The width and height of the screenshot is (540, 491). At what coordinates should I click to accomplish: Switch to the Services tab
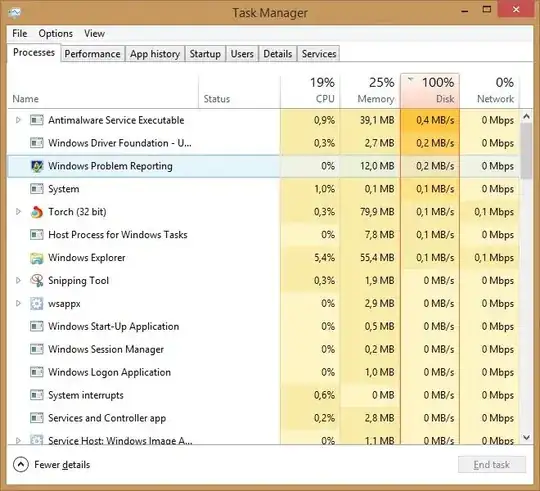pyautogui.click(x=319, y=54)
